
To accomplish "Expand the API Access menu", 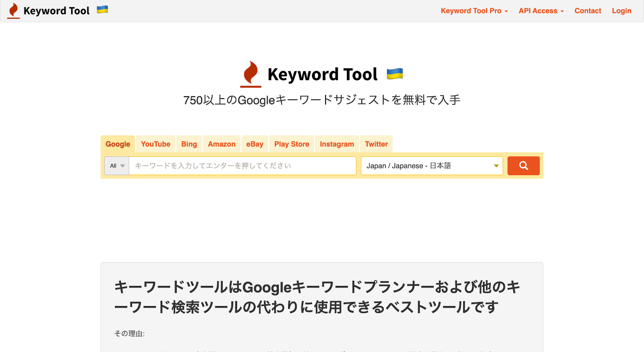I will [541, 11].
